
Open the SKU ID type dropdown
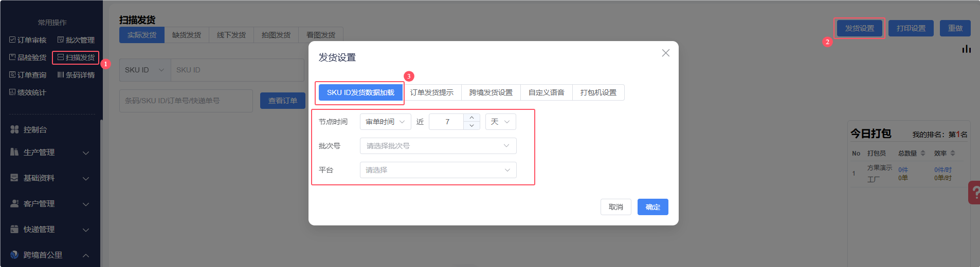145,70
